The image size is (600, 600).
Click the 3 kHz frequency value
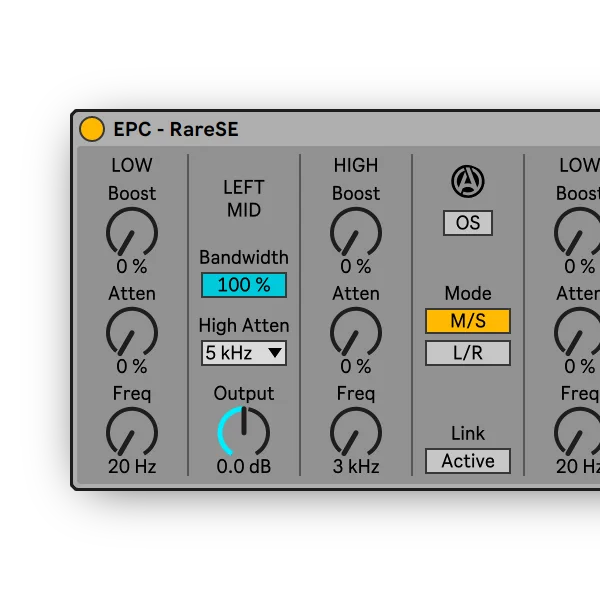click(x=356, y=466)
